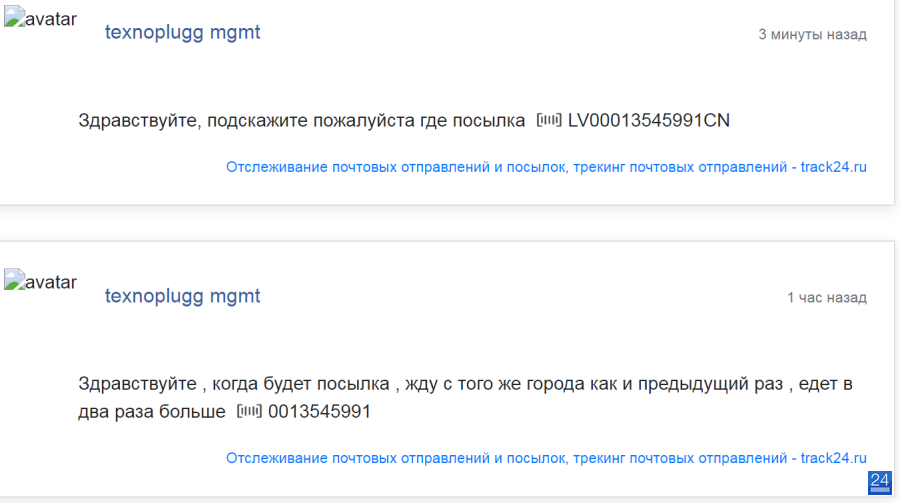Screen dimensions: 900x503
Task: Click the avatar image on the 1-hour-ago post
Action: click(40, 281)
